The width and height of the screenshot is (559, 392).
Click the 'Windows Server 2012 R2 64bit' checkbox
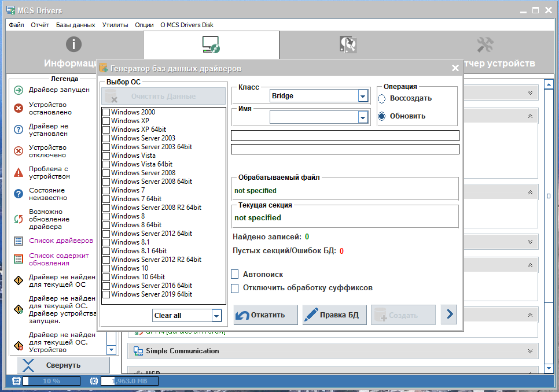(x=106, y=260)
